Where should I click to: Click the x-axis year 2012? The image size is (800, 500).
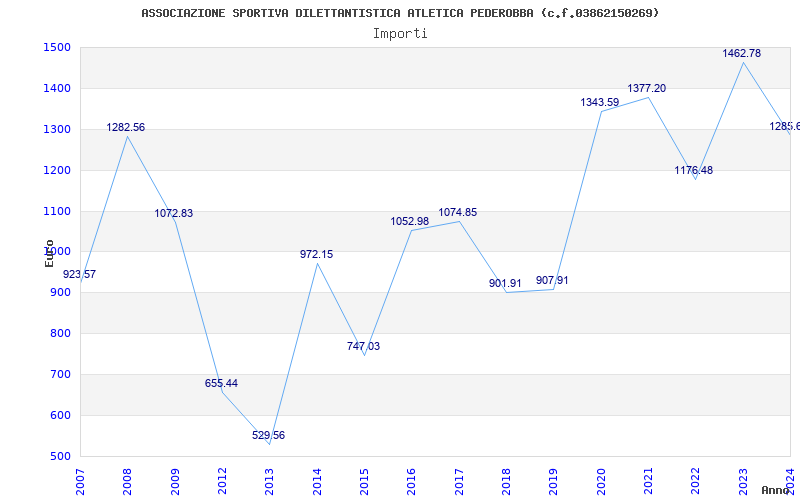222,482
